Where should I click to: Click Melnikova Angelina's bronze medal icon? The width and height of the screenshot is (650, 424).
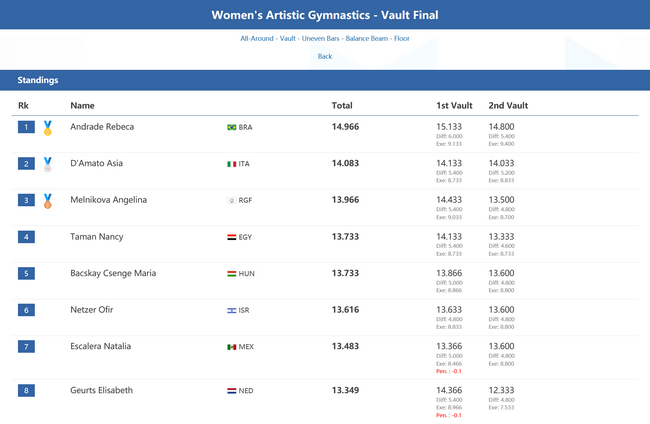tap(47, 200)
